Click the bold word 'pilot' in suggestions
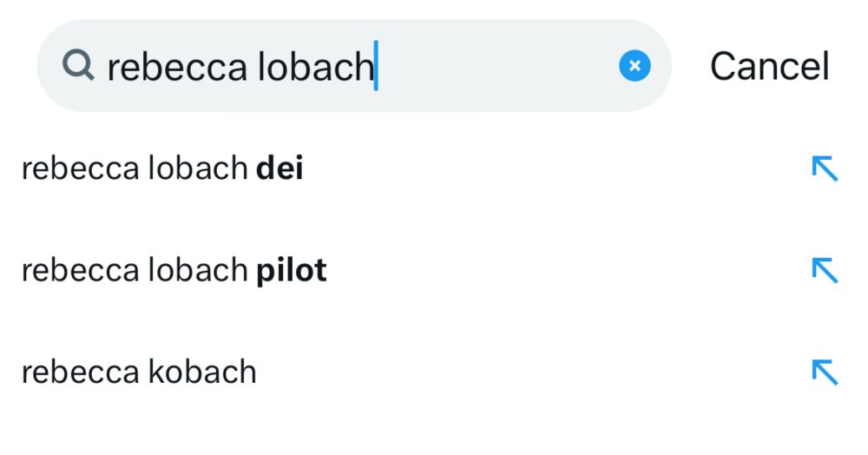This screenshot has height=455, width=868. pyautogui.click(x=291, y=270)
